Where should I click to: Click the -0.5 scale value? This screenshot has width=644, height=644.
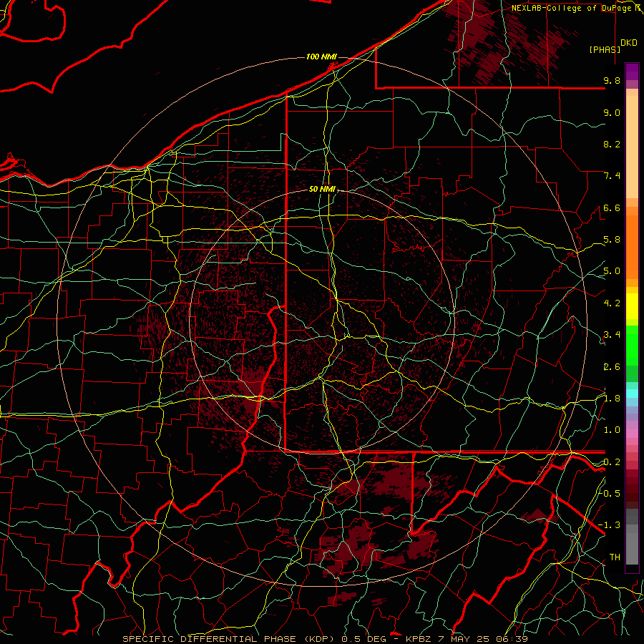click(610, 493)
